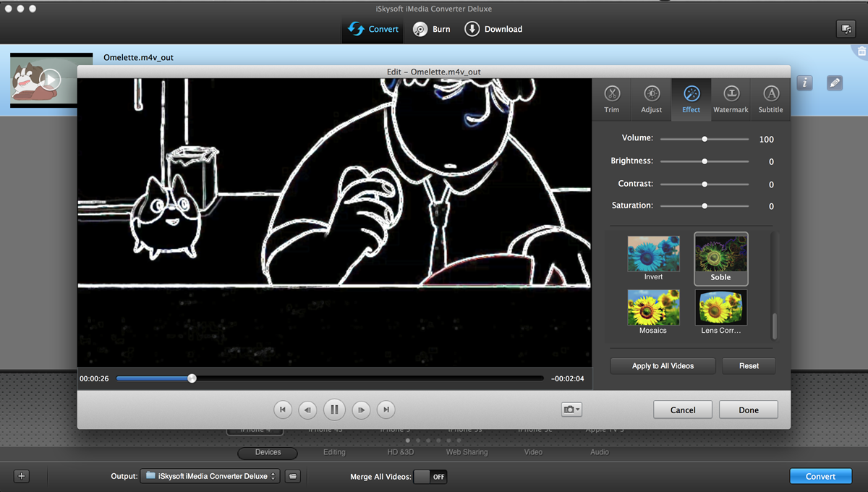Choose the Mosaics effect

(653, 308)
